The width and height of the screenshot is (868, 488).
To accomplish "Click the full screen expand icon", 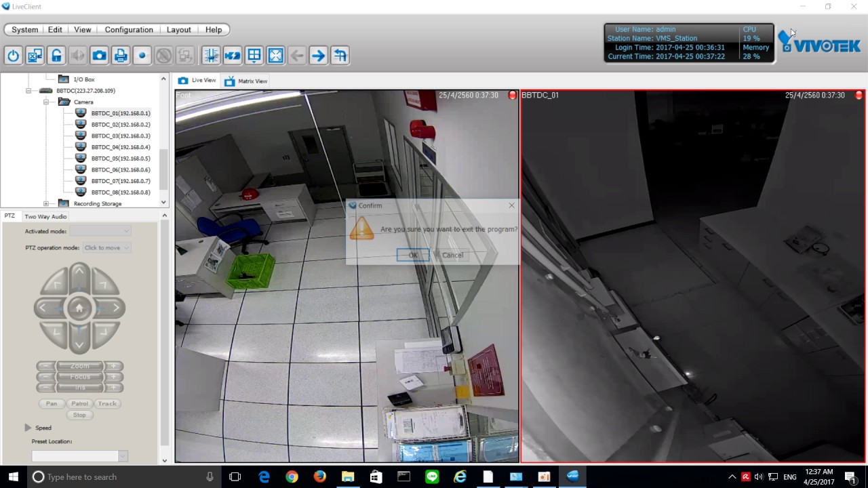I will 275,56.
